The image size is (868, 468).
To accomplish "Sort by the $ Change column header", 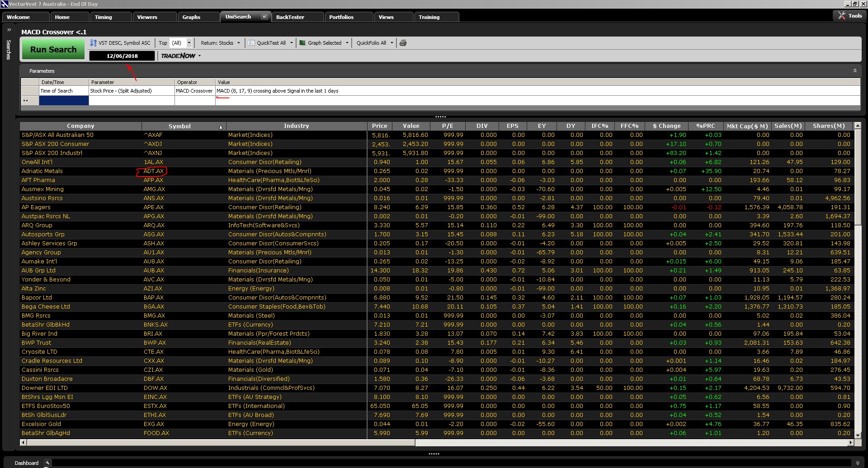I will (x=667, y=126).
